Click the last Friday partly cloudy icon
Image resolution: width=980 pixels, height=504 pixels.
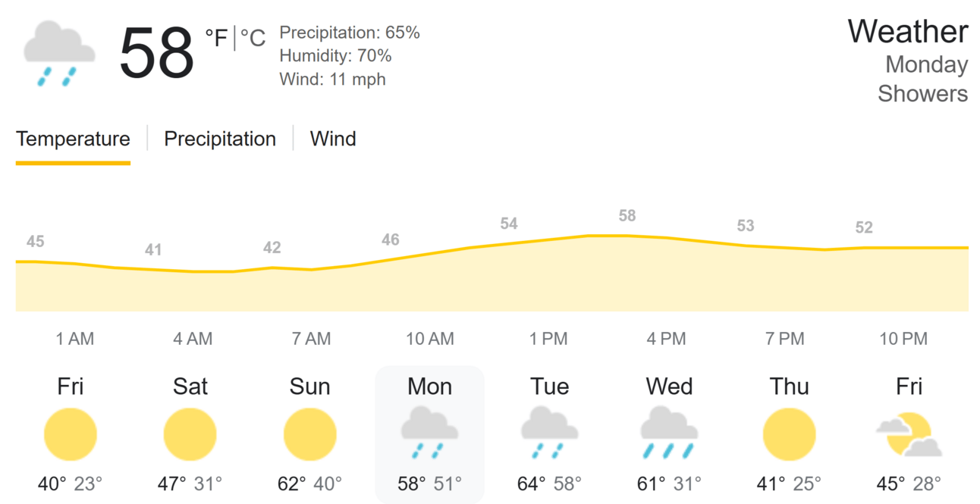(909, 434)
